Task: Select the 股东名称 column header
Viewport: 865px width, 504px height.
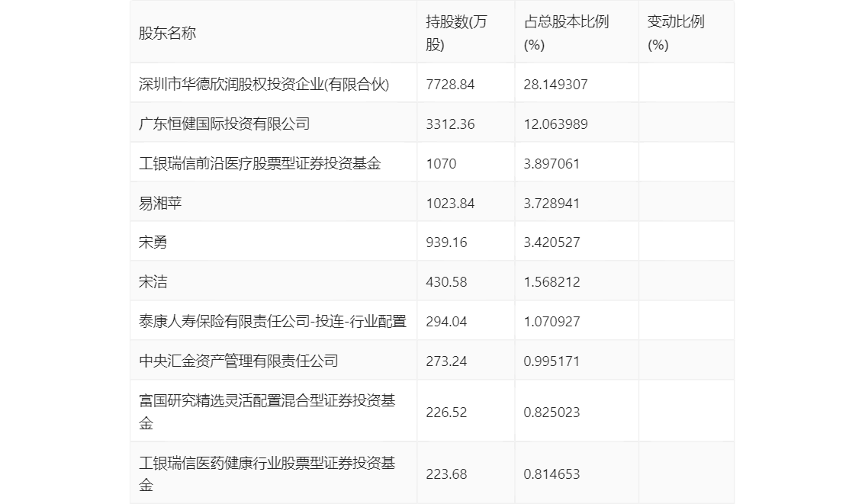Action: click(167, 33)
